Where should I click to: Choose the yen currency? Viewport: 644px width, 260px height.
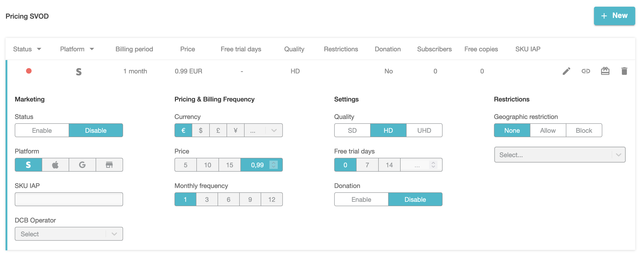click(236, 130)
